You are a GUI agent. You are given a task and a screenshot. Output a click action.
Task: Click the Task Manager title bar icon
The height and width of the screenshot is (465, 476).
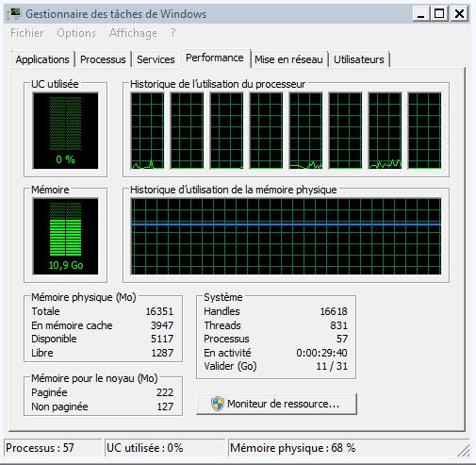[14, 13]
